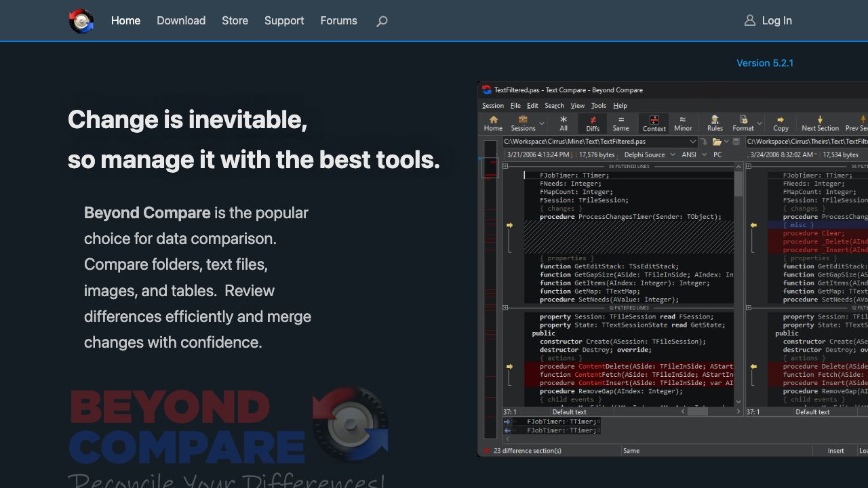Open the Forums nav link
This screenshot has width=868, height=488.
pos(339,21)
